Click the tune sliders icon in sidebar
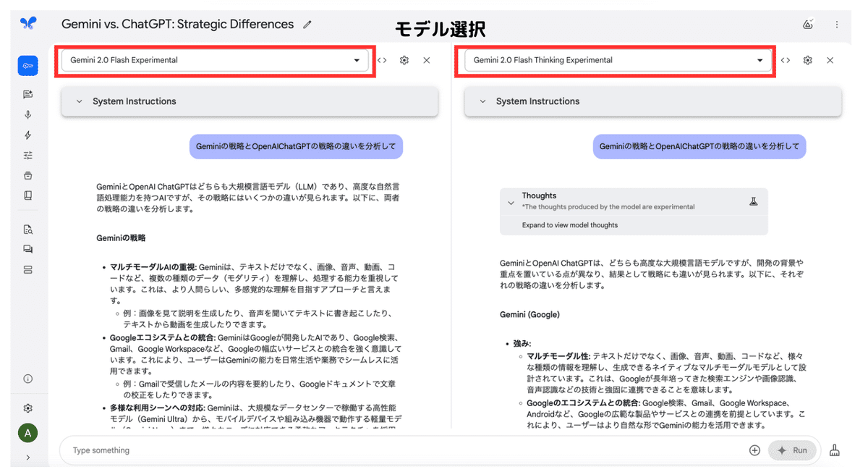Image resolution: width=868 pixels, height=472 pixels. [28, 155]
